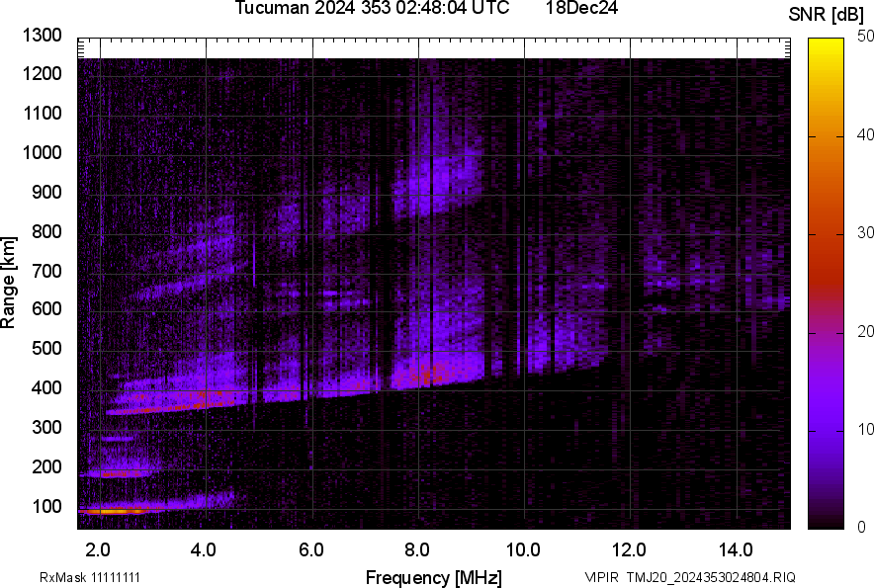The image size is (874, 588).
Task: Click the '800' range tick label
Action: pos(46,232)
